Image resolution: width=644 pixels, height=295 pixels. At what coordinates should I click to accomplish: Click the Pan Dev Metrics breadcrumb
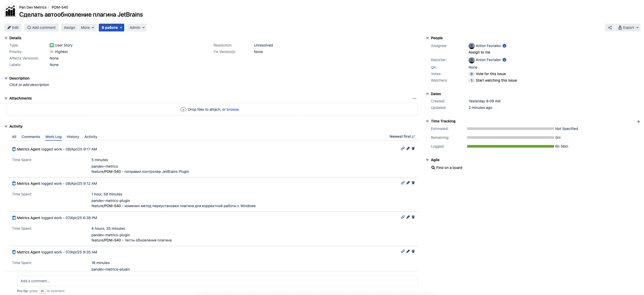coord(33,7)
